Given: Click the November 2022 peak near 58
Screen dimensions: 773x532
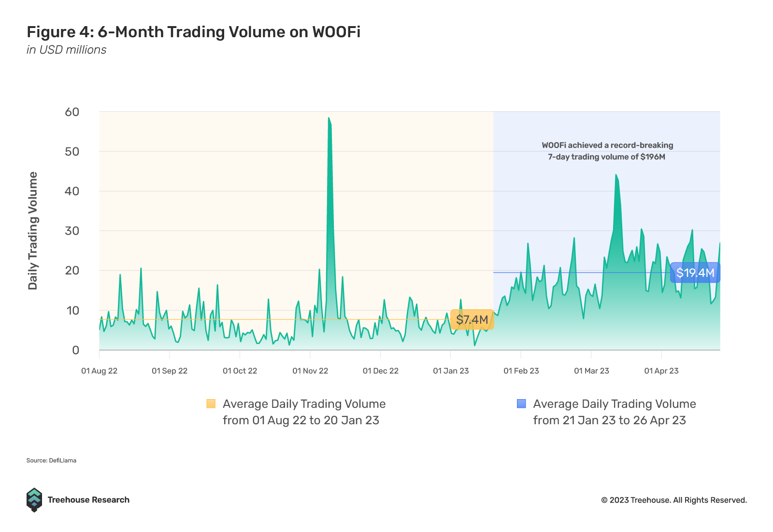Looking at the screenshot, I should (329, 118).
